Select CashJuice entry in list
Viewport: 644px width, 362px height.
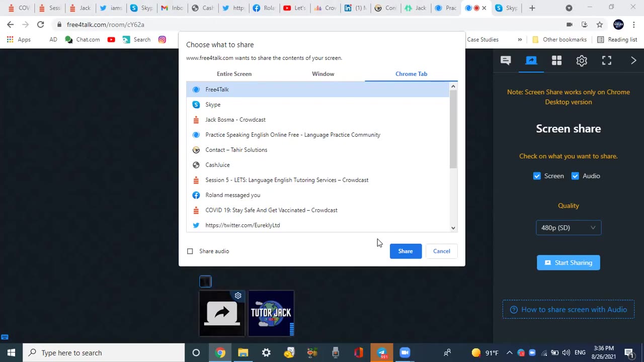317,165
